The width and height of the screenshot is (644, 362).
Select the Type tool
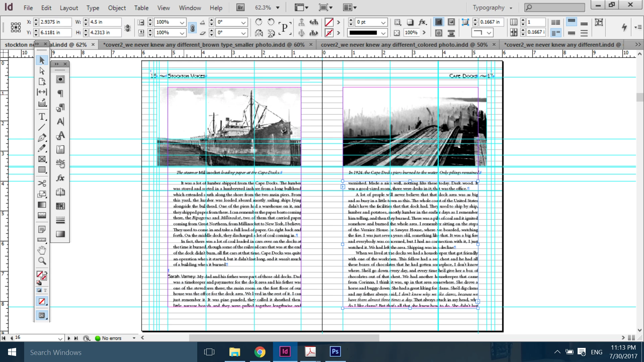42,117
